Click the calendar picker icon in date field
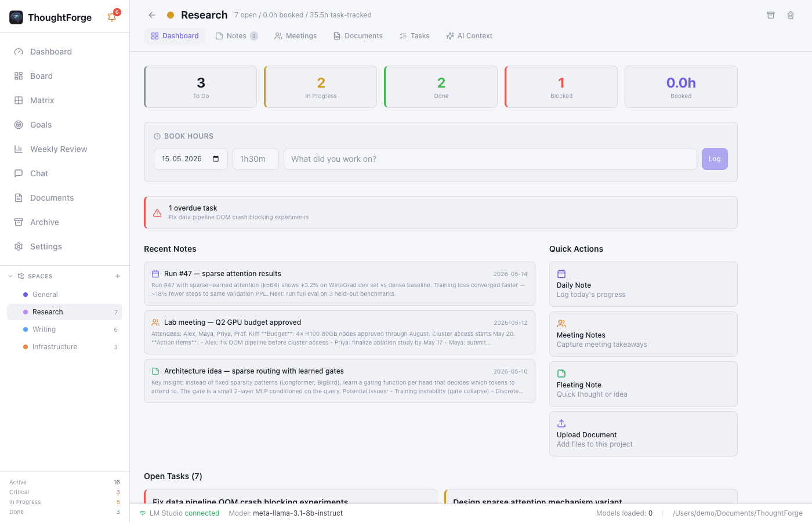The width and height of the screenshot is (812, 522). tap(216, 159)
